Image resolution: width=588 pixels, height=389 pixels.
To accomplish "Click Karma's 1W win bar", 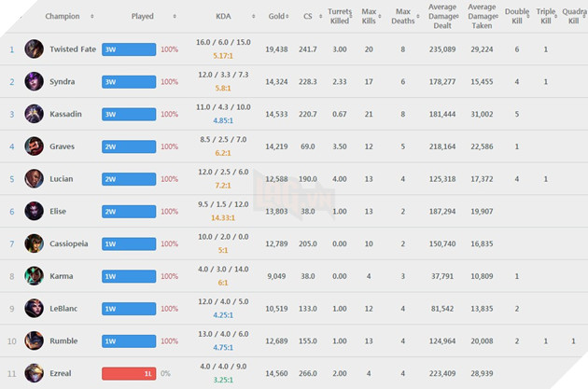I will [x=129, y=276].
